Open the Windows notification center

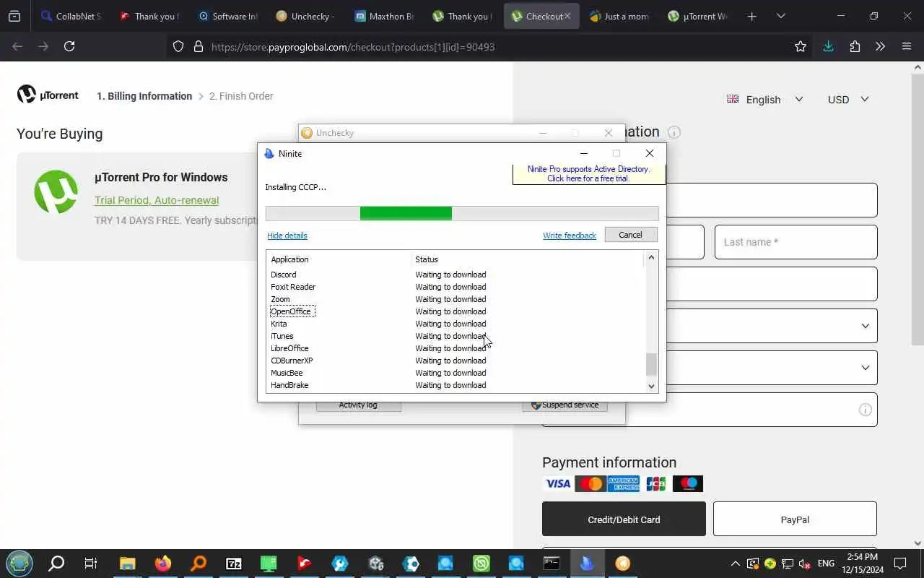(x=900, y=564)
